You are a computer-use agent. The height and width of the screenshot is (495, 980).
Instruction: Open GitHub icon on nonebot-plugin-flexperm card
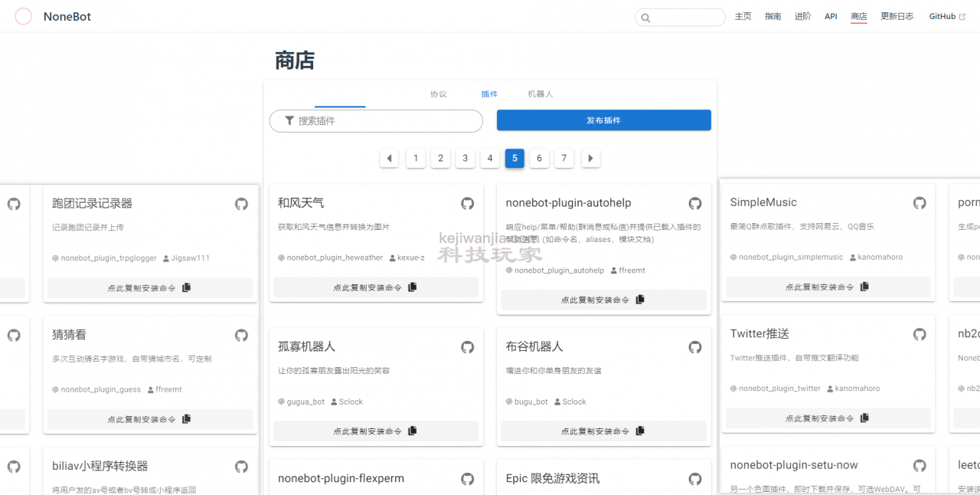pyautogui.click(x=467, y=479)
